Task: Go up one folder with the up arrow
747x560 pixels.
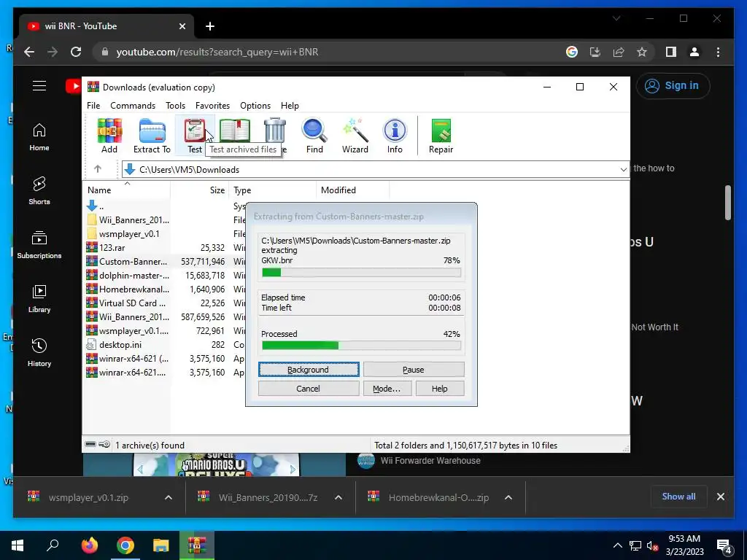Action: click(98, 169)
